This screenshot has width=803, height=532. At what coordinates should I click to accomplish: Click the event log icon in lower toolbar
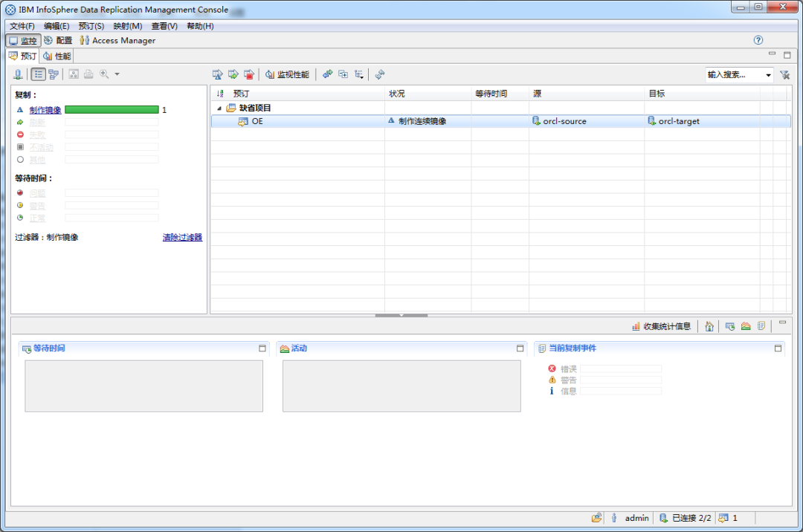(x=761, y=326)
